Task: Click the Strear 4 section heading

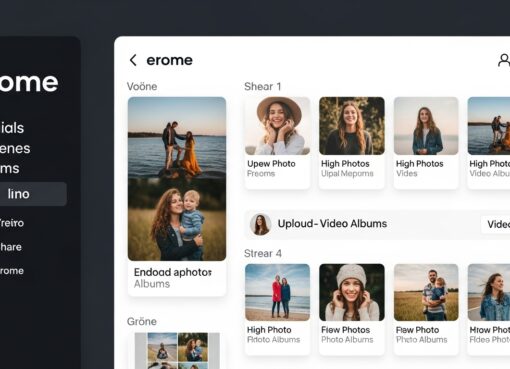Action: tap(263, 254)
